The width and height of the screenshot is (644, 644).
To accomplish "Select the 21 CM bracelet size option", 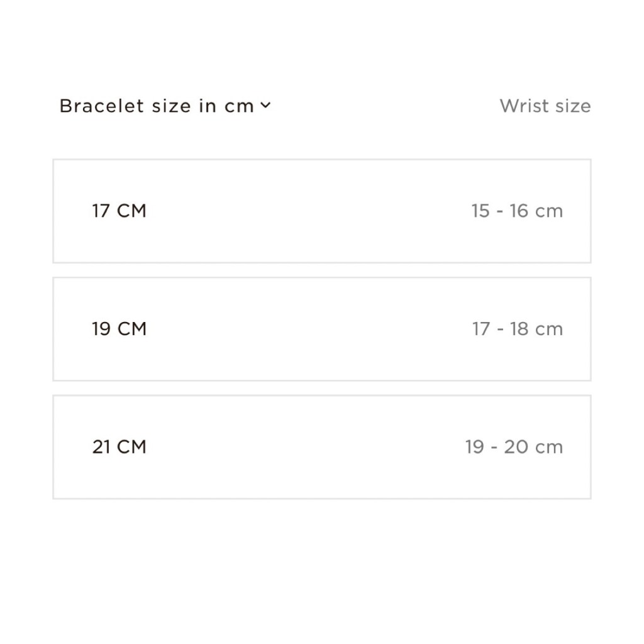I will (321, 447).
